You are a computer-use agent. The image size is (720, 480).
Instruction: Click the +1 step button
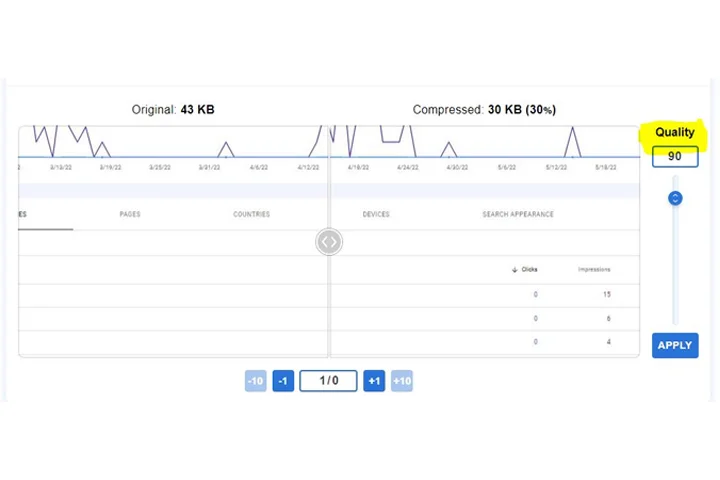coord(374,381)
